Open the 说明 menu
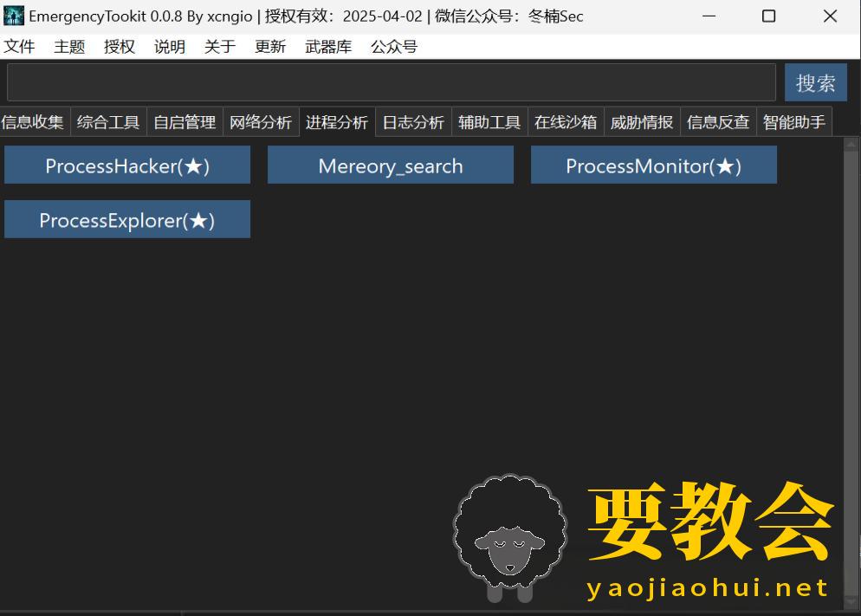The height and width of the screenshot is (616, 861). coord(169,47)
